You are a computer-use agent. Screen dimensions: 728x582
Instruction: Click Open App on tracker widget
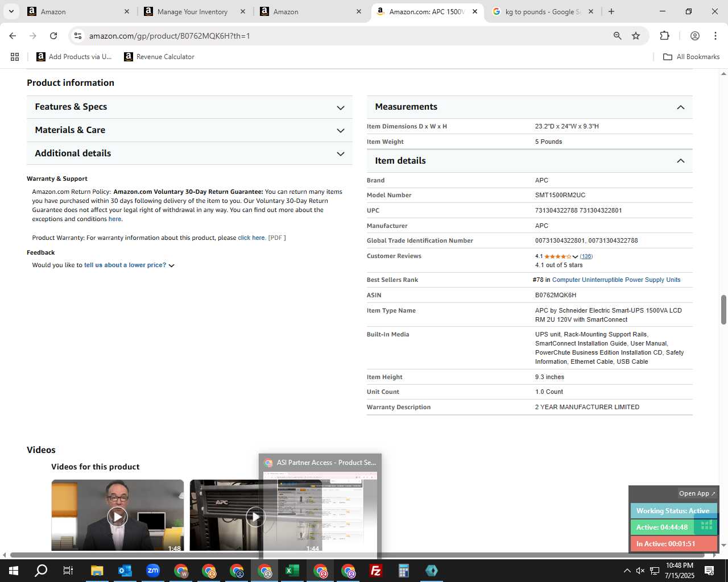[697, 493]
